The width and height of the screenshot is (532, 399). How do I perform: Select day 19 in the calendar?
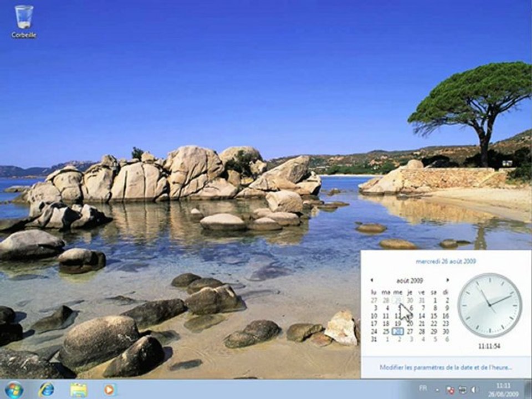coord(398,324)
